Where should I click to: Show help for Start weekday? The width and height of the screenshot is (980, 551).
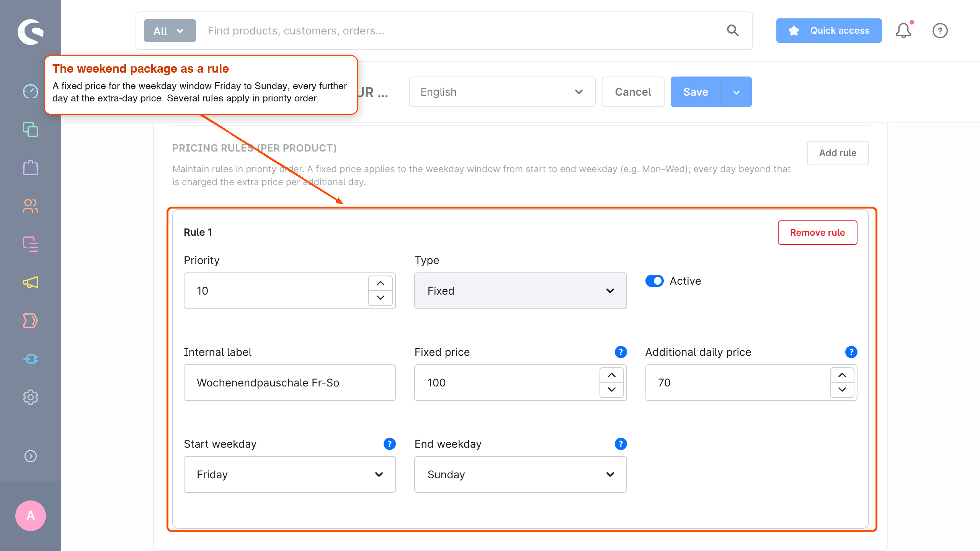point(389,444)
